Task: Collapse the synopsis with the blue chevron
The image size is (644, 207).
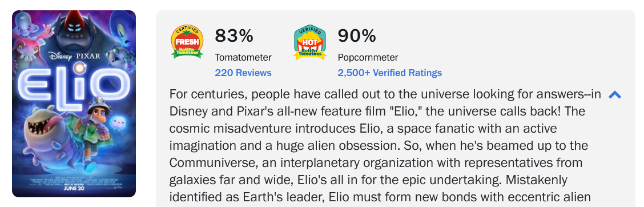Action: tap(614, 95)
